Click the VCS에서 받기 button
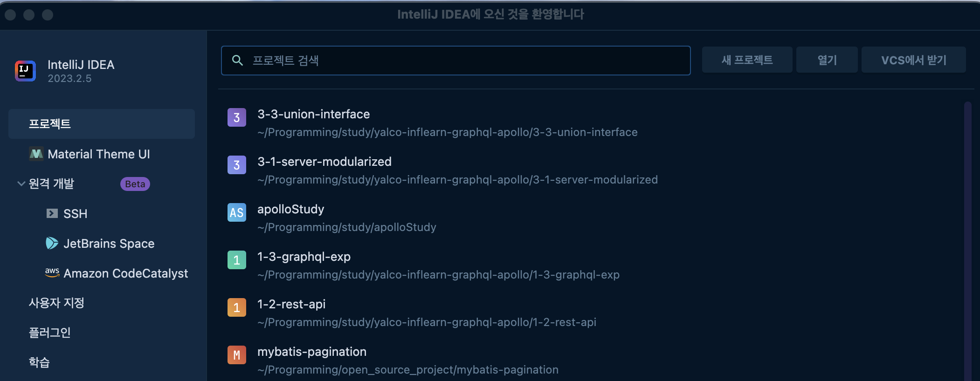Image resolution: width=980 pixels, height=381 pixels. [x=913, y=60]
